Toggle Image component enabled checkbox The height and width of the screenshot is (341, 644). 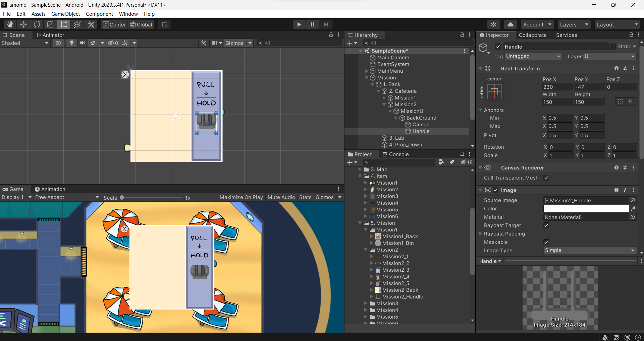[496, 190]
